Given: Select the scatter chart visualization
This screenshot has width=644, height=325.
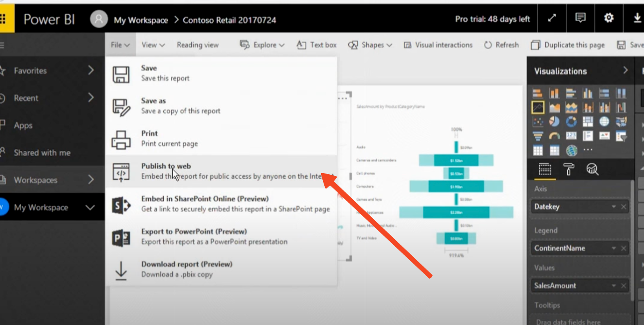Looking at the screenshot, I should pyautogui.click(x=538, y=122).
